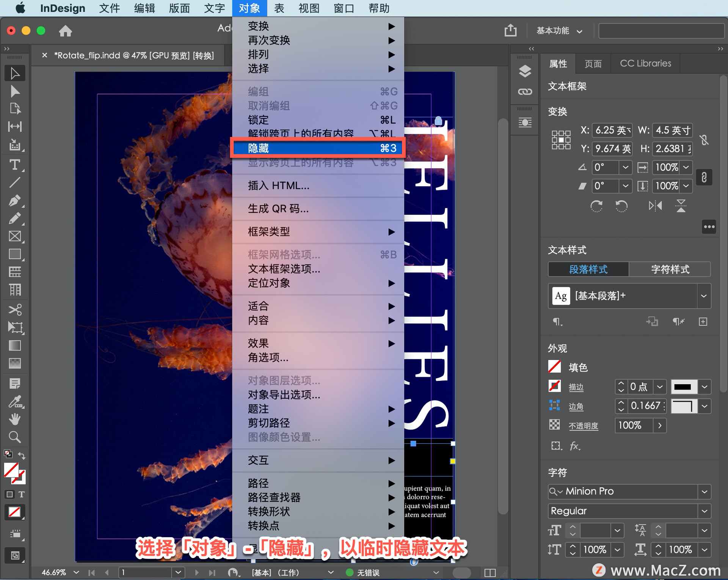Choose 锁定 in the 对象 menu

318,120
